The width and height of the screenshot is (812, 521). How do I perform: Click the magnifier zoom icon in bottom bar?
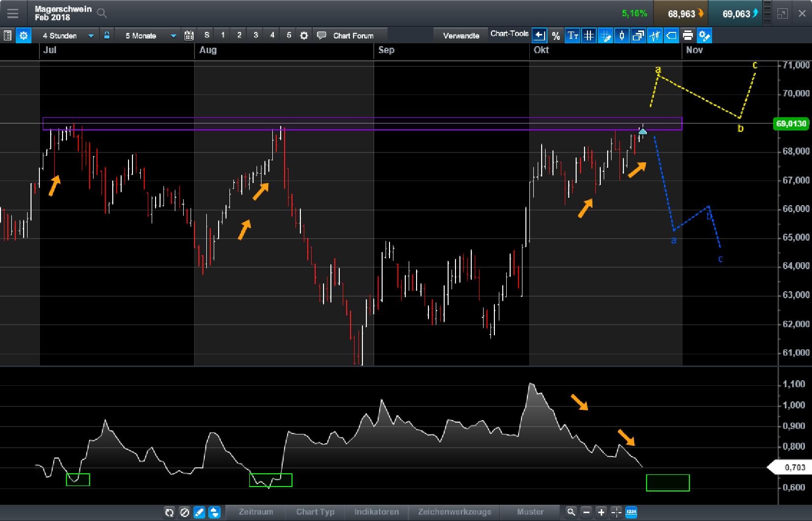pyautogui.click(x=571, y=512)
